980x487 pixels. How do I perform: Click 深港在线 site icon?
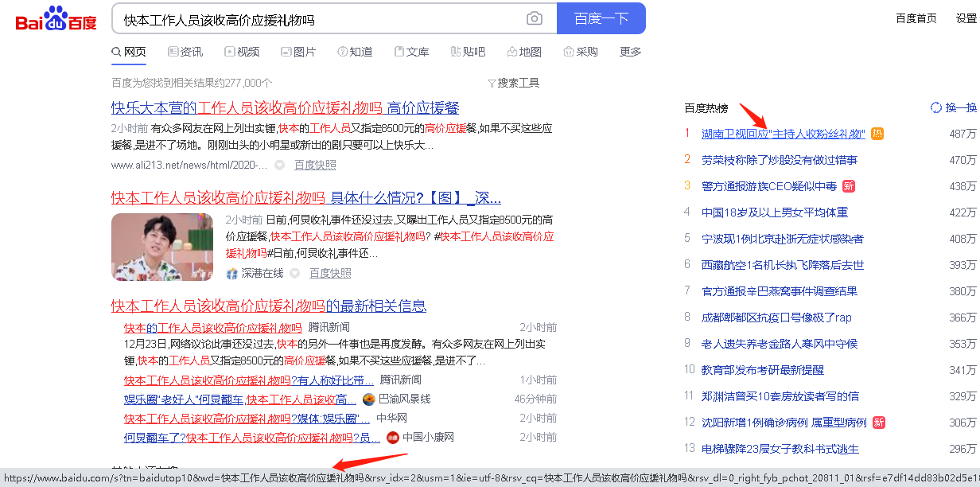[231, 273]
